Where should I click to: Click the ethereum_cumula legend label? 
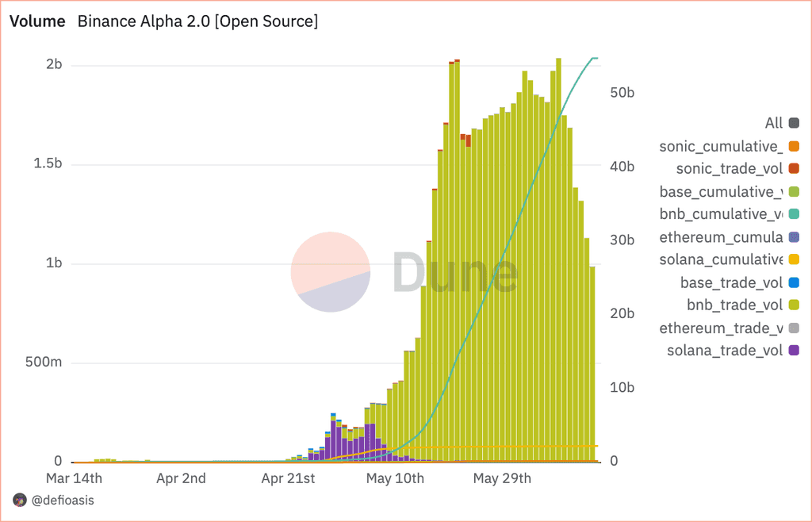pos(721,237)
